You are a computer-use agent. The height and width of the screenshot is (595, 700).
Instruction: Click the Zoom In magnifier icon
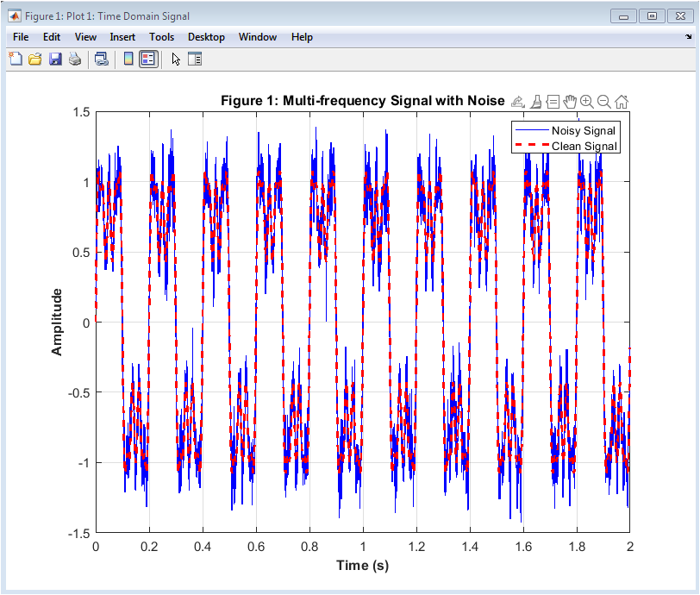(587, 102)
